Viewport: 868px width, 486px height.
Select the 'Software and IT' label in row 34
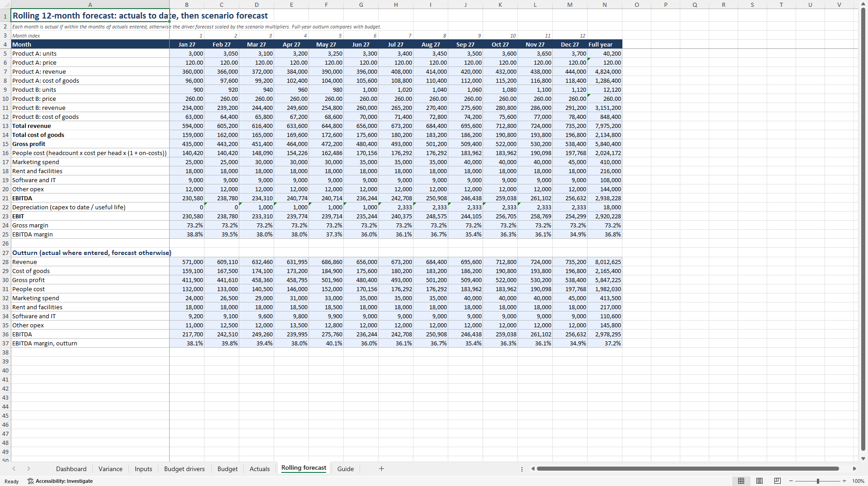point(90,316)
